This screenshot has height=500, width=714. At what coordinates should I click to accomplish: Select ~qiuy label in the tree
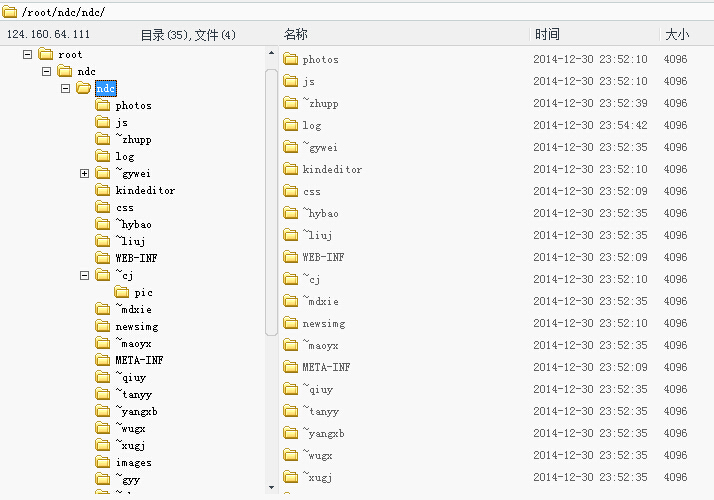[131, 378]
